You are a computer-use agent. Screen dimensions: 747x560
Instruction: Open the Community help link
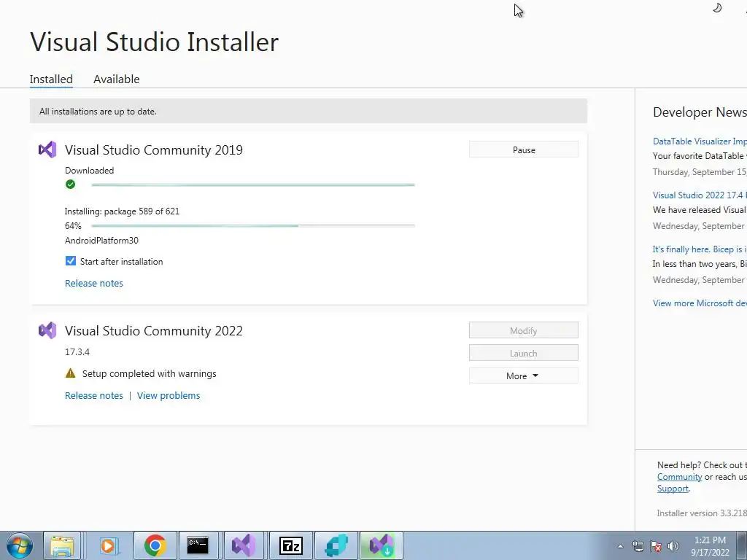679,477
